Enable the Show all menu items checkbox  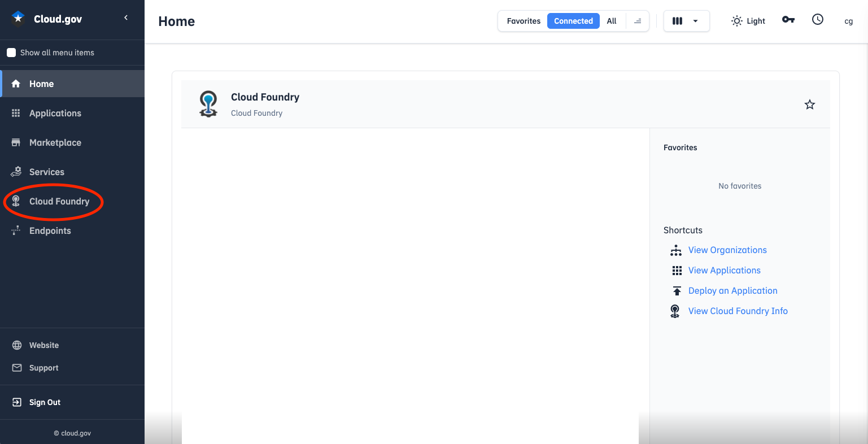[11, 53]
